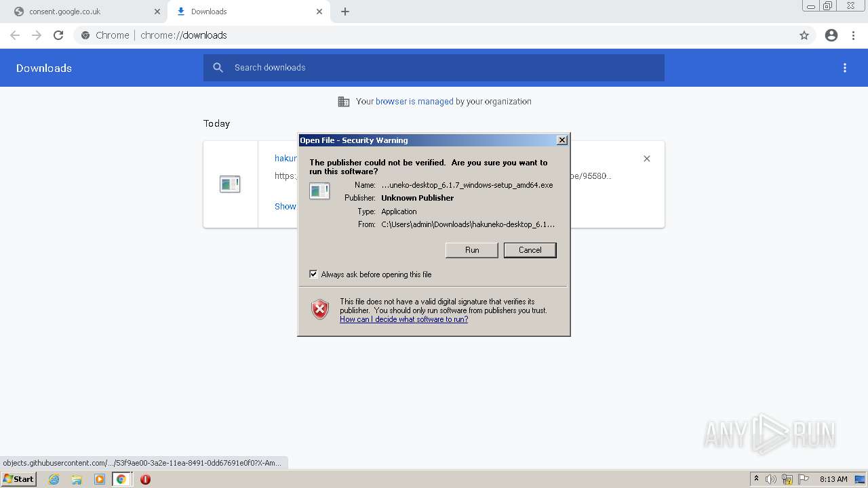Click the file name ending windows-setup_amd64.exe

(x=467, y=185)
